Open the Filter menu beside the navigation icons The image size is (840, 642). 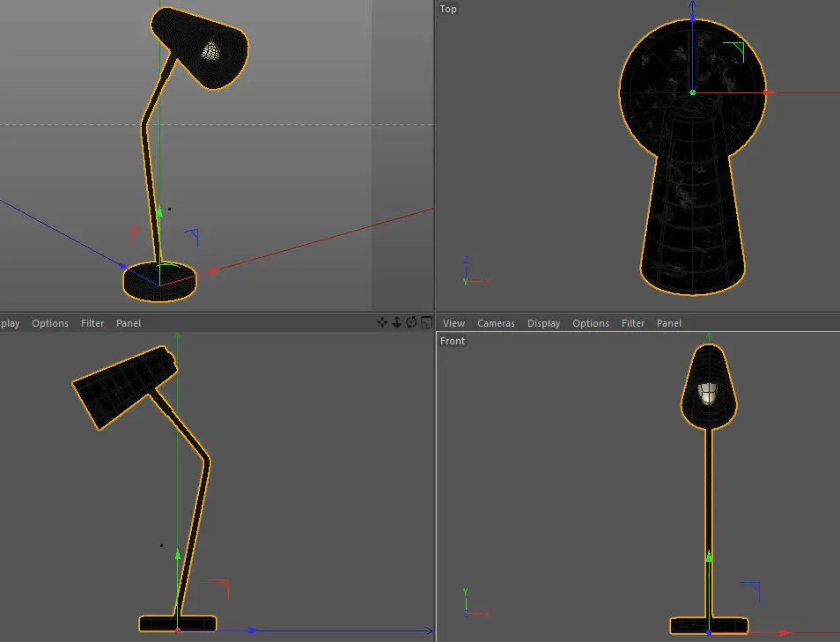92,323
